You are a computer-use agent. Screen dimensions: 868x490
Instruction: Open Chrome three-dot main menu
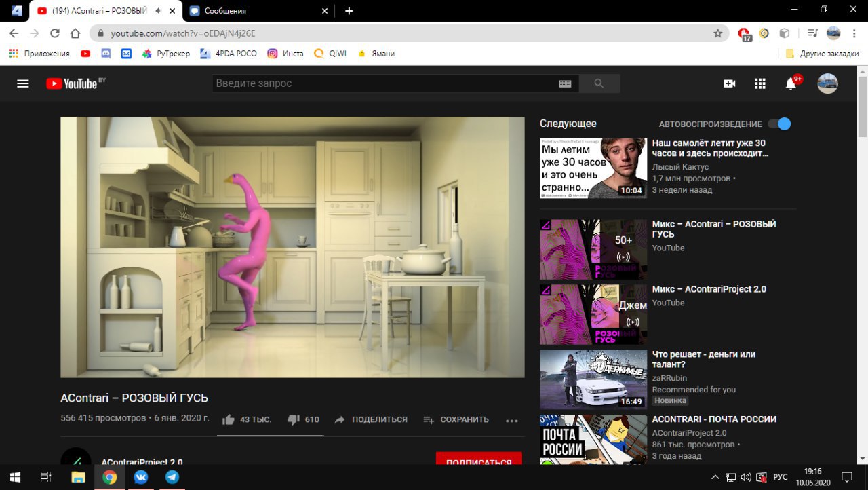[854, 33]
